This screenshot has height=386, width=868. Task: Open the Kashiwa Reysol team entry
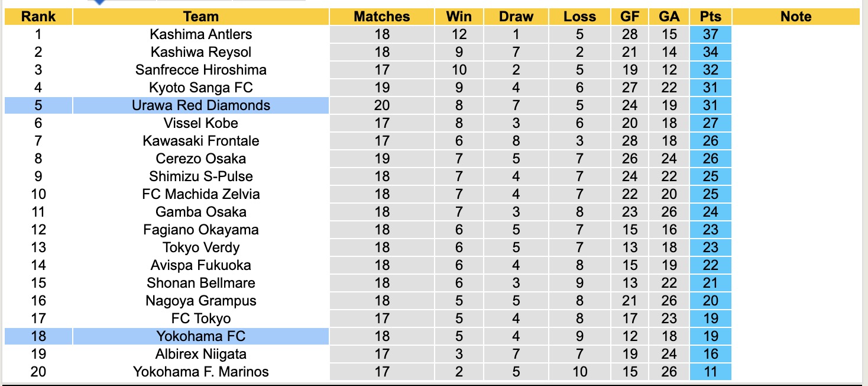201,52
